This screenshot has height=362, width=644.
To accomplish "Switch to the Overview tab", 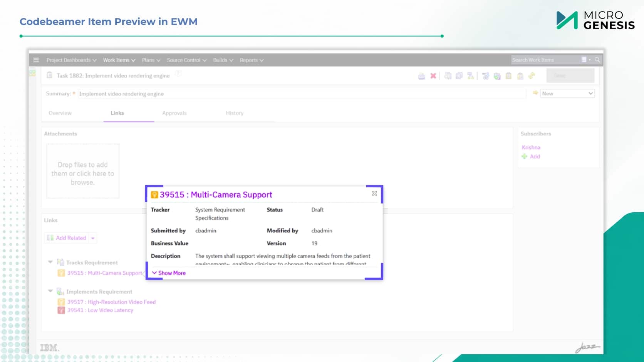I will tap(60, 113).
